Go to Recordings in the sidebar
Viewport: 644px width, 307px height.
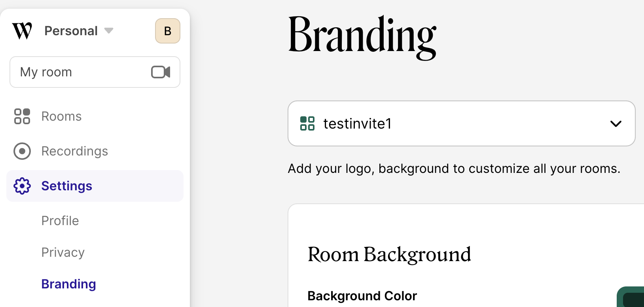click(75, 151)
